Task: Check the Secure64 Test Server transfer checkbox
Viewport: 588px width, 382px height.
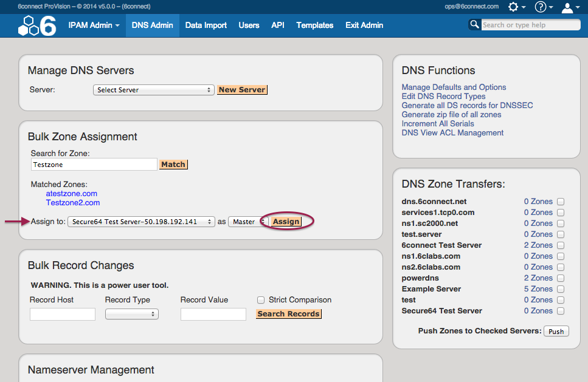Action: (x=561, y=311)
